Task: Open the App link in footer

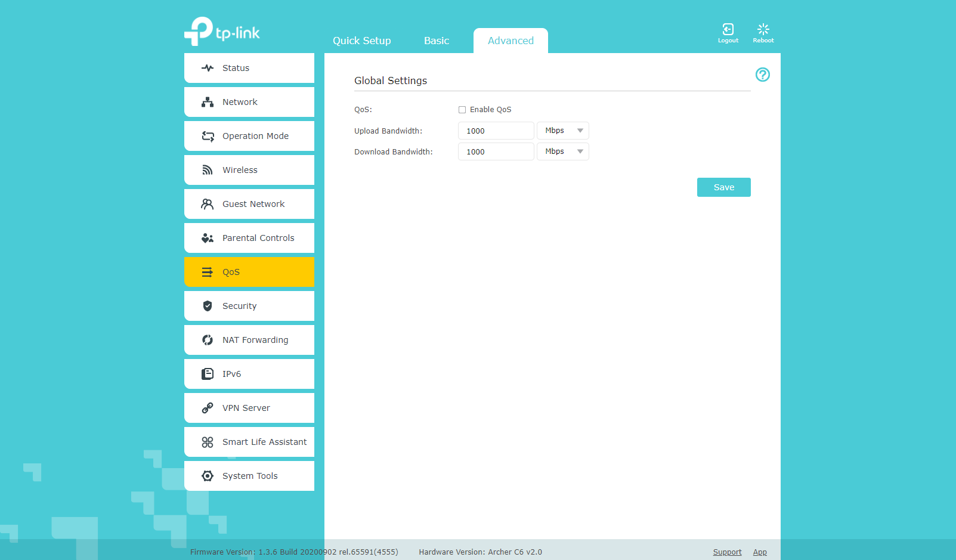Action: coord(759,552)
